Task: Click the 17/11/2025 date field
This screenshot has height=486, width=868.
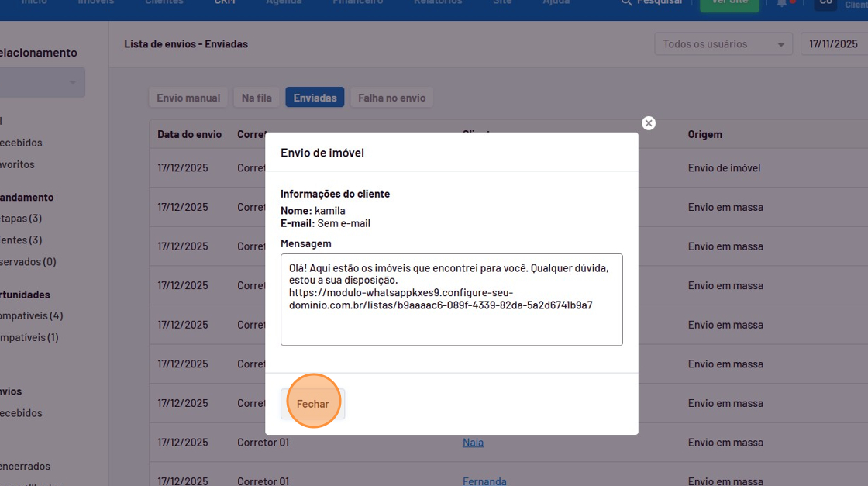Action: point(833,44)
